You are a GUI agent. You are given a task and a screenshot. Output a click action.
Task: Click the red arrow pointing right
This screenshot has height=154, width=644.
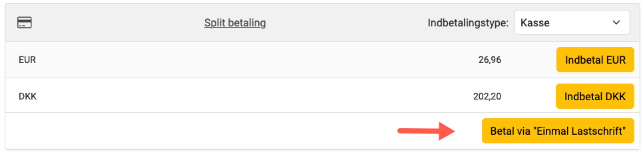click(426, 131)
